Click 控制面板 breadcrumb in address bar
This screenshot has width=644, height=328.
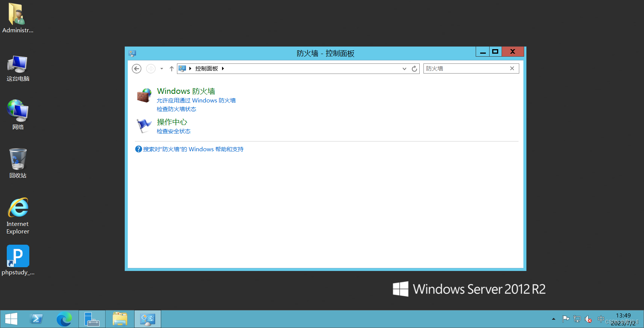(x=207, y=68)
